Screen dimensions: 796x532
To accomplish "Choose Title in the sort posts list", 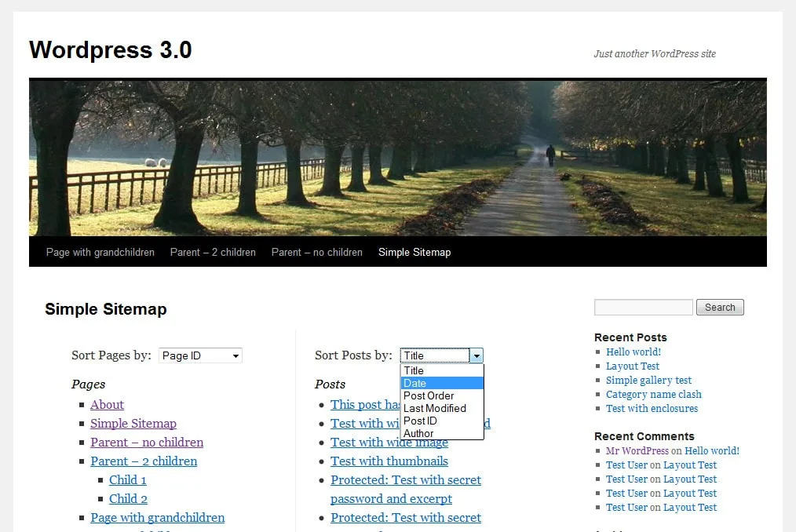I will click(442, 370).
